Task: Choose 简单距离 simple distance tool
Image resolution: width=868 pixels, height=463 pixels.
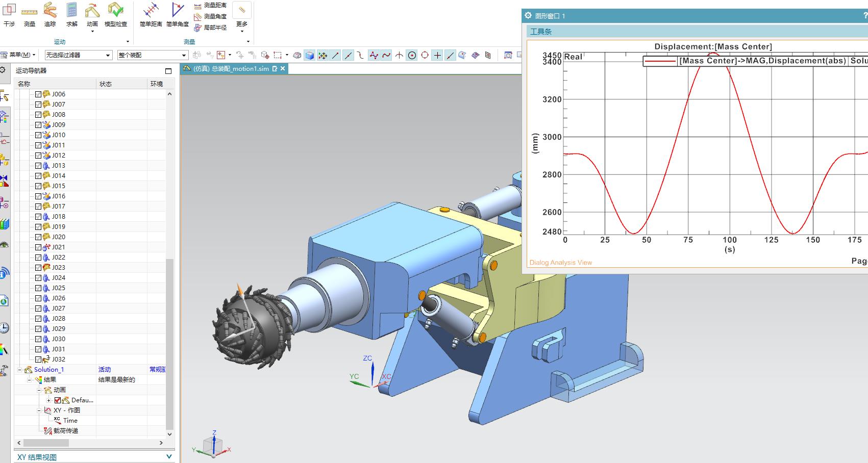Action: [151, 14]
